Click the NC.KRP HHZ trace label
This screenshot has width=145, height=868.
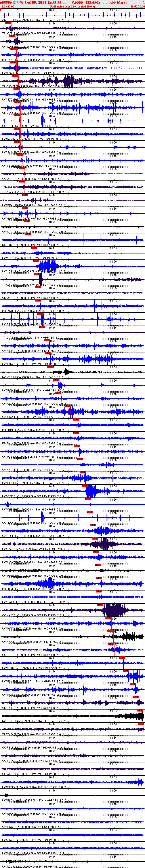coord(33,377)
